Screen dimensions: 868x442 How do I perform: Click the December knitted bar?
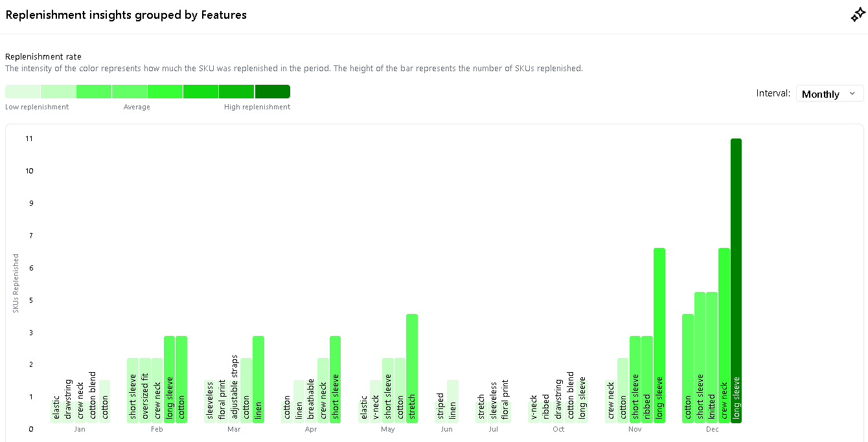(712, 357)
